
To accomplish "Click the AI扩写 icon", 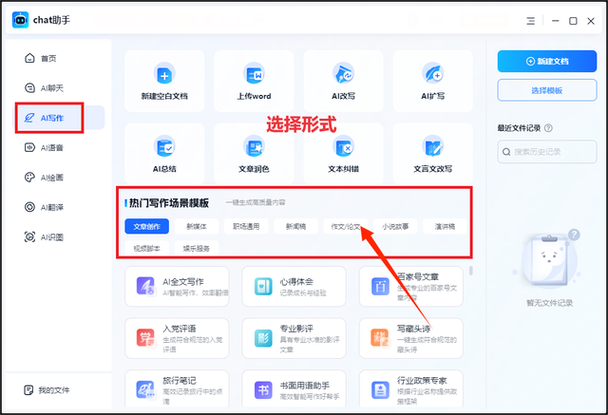I will (433, 73).
